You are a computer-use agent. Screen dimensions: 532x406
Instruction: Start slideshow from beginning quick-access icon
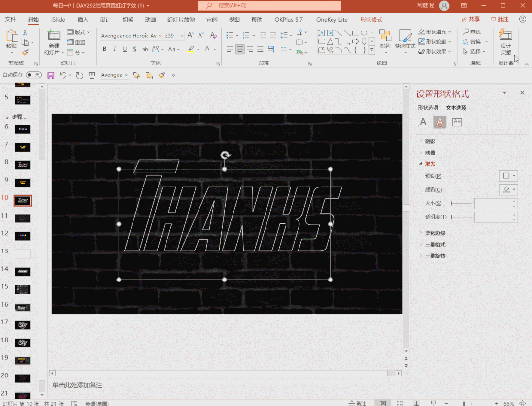(92, 76)
